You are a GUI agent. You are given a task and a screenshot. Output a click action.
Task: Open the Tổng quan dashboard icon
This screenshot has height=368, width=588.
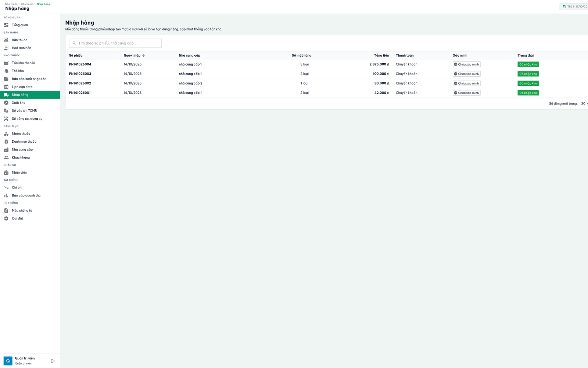click(x=6, y=25)
